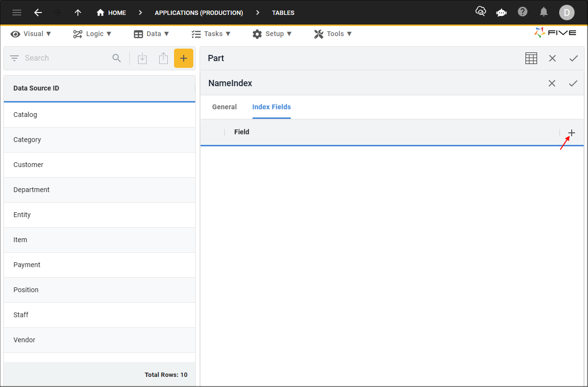Focus the Search input field

pos(65,58)
